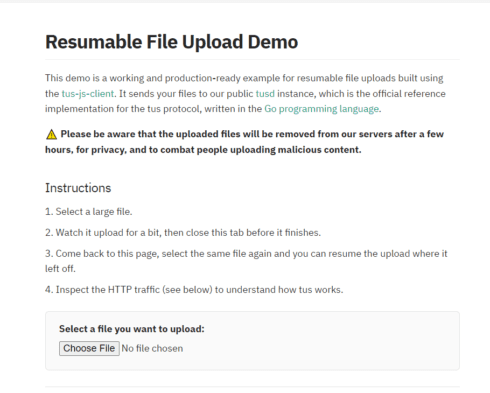Open the Go programming language link

pos(322,109)
